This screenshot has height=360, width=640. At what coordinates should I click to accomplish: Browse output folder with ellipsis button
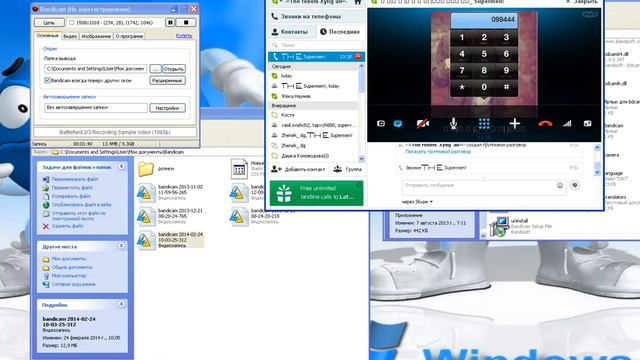click(155, 69)
